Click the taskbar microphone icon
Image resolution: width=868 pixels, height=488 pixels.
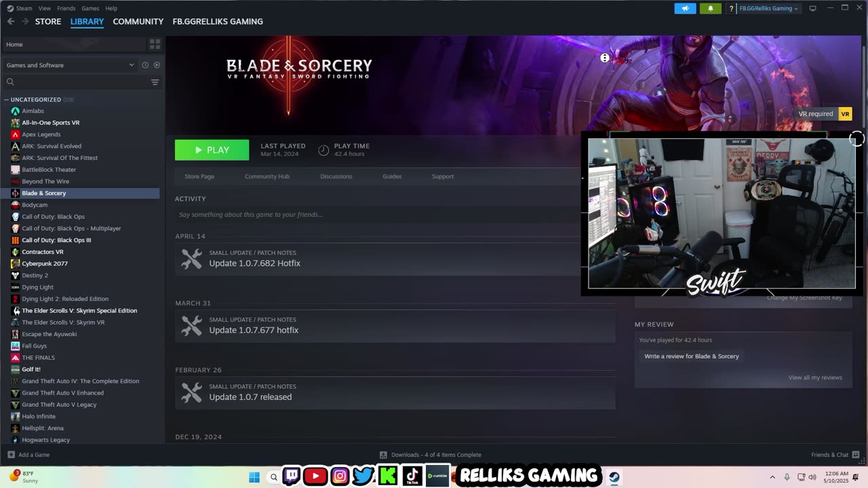point(787,477)
